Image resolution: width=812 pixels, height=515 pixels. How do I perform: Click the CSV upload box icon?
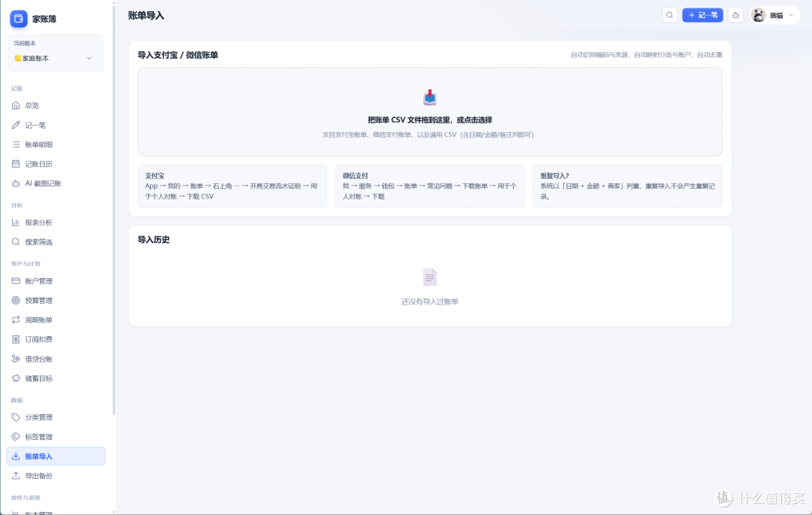tap(430, 97)
